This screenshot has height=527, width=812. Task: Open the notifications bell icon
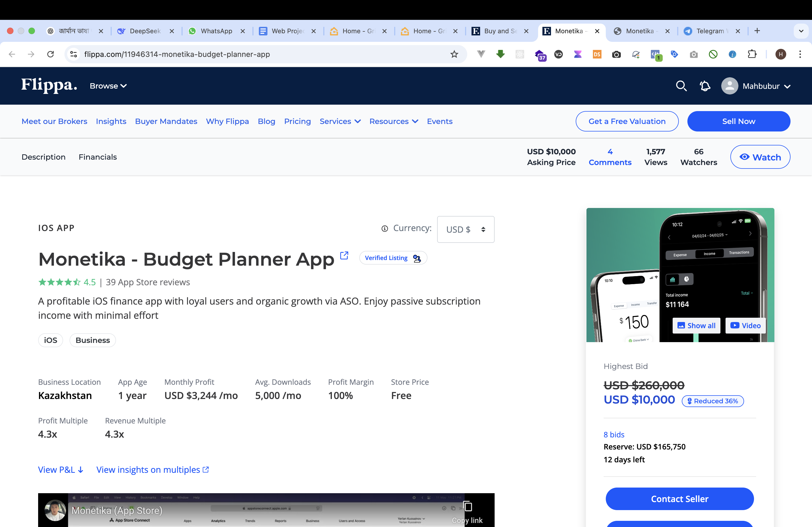tap(705, 86)
